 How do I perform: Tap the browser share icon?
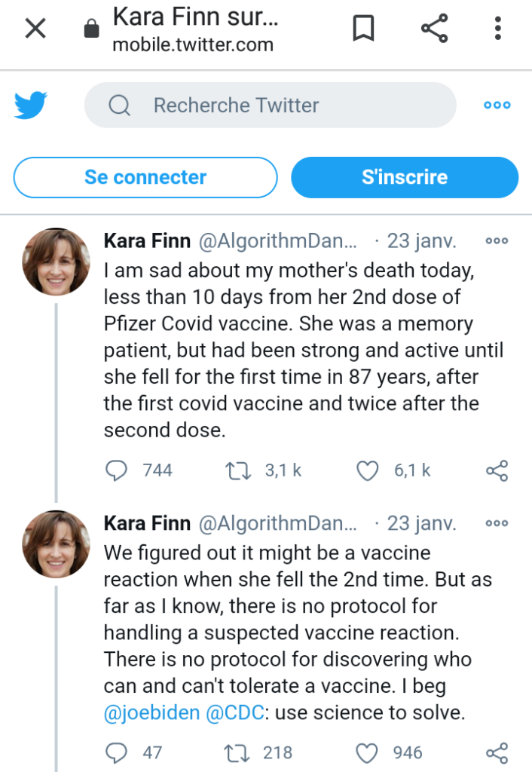coord(434,29)
